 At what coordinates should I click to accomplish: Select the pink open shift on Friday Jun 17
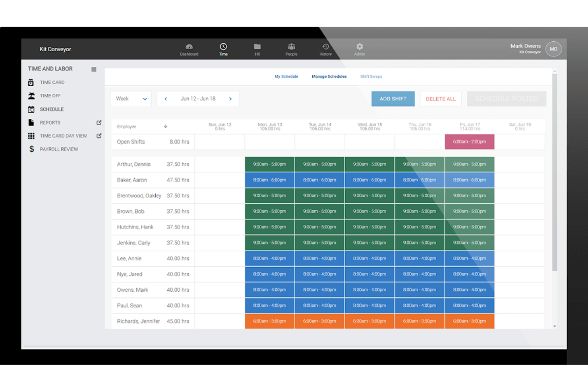[470, 142]
